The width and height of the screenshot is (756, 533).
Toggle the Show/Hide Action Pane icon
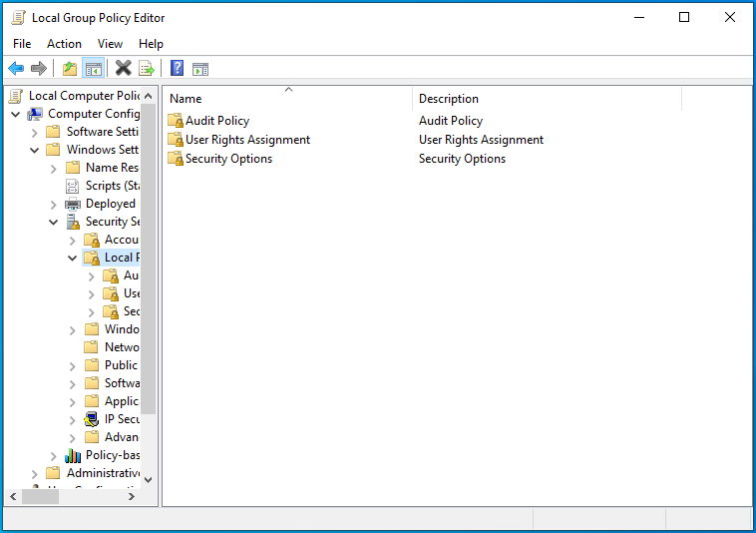click(x=200, y=68)
